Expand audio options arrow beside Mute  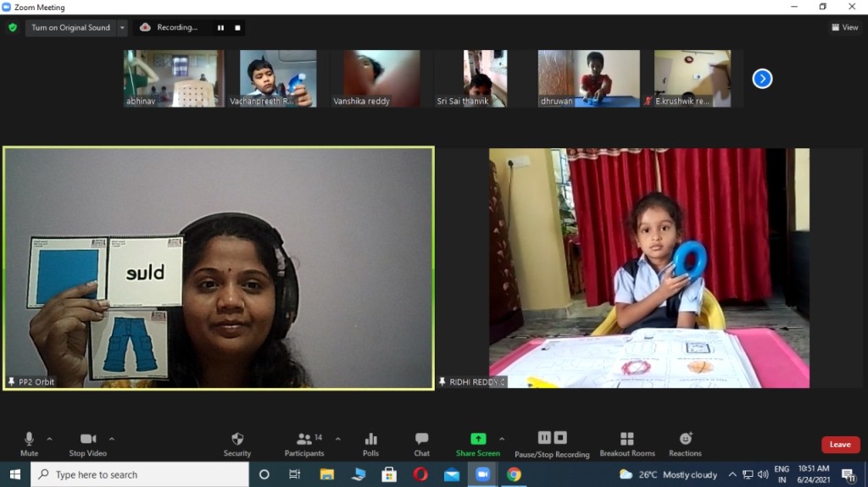tap(49, 439)
